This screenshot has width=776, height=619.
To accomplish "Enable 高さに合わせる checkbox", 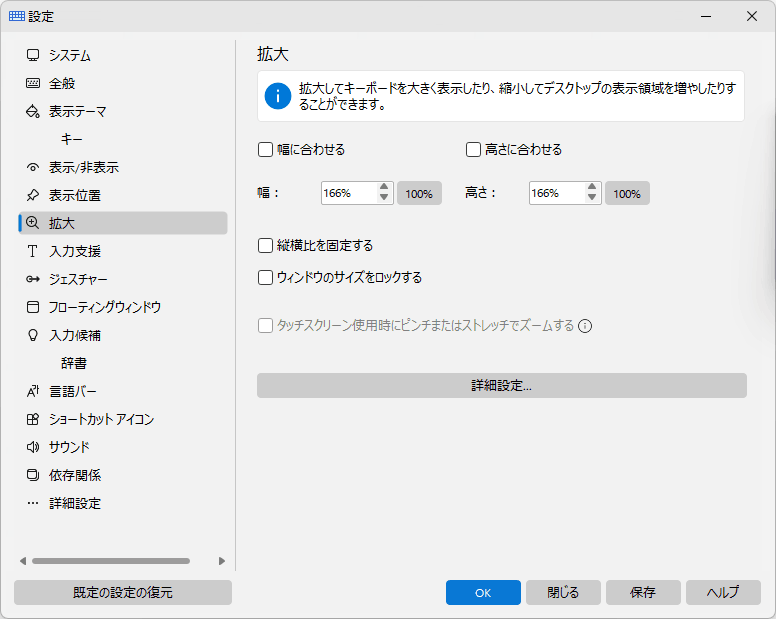I will tap(473, 149).
